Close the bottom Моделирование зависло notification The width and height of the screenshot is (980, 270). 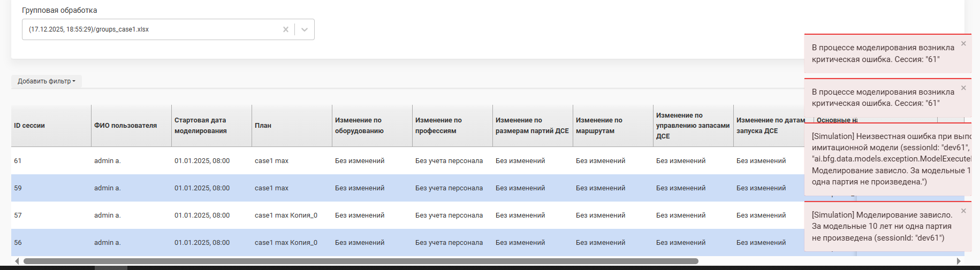[963, 211]
